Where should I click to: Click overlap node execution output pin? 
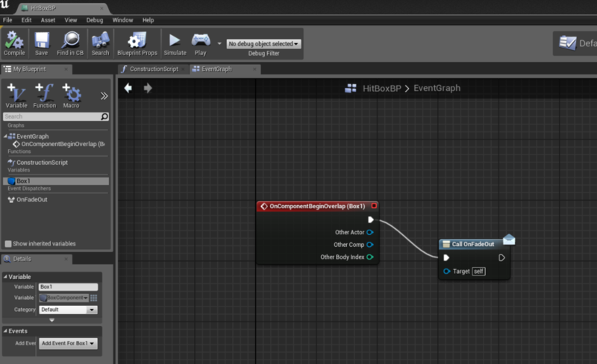[x=371, y=220]
